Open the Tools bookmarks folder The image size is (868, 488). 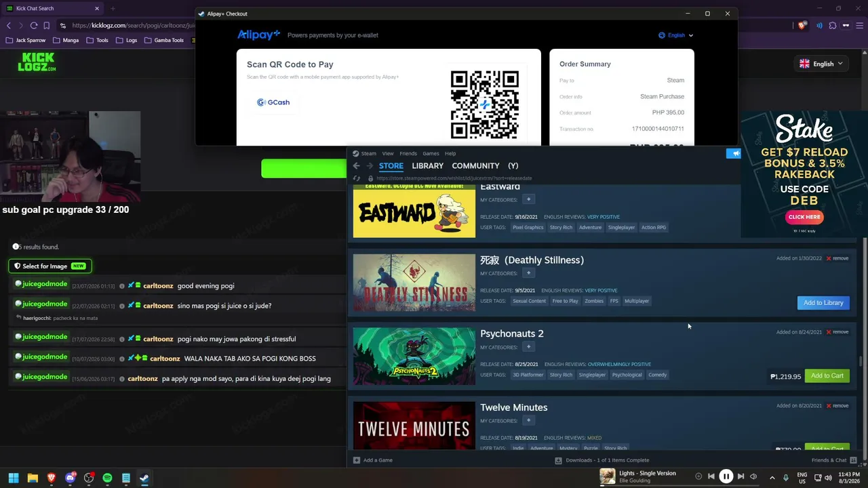tap(97, 40)
